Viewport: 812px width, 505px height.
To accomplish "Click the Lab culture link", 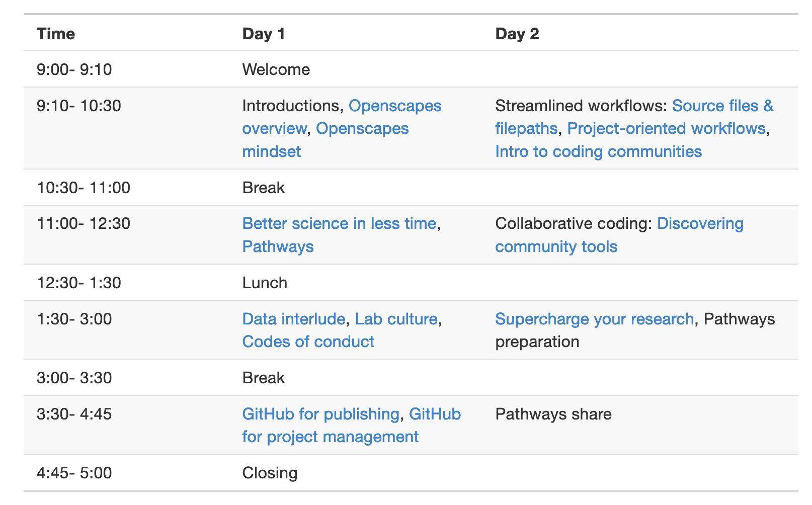I will click(396, 319).
